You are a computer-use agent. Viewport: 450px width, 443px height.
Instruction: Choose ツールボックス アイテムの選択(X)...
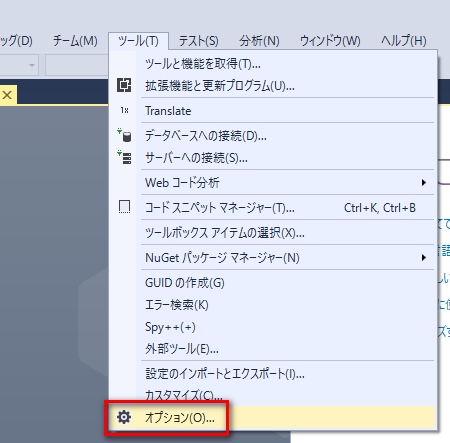tap(273, 233)
